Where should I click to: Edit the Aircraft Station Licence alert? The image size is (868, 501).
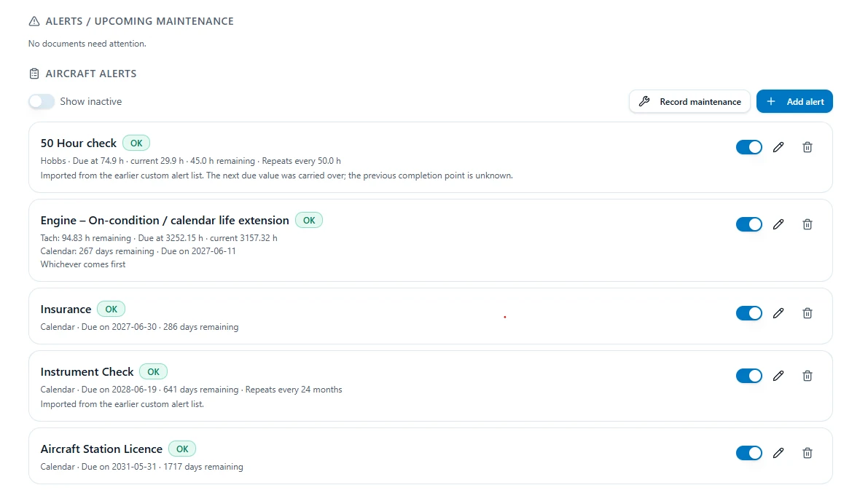778,453
